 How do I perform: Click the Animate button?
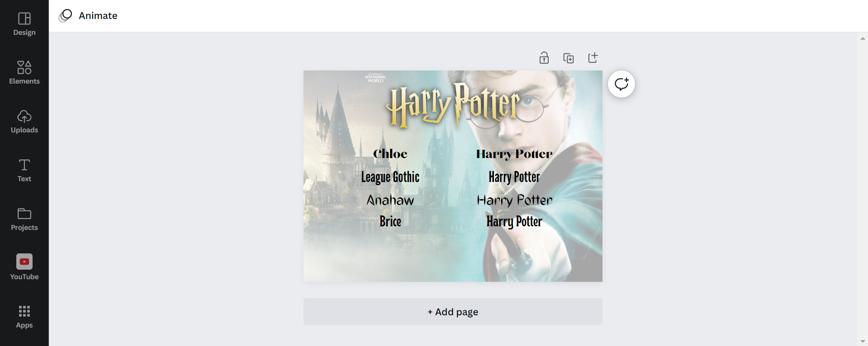[88, 16]
